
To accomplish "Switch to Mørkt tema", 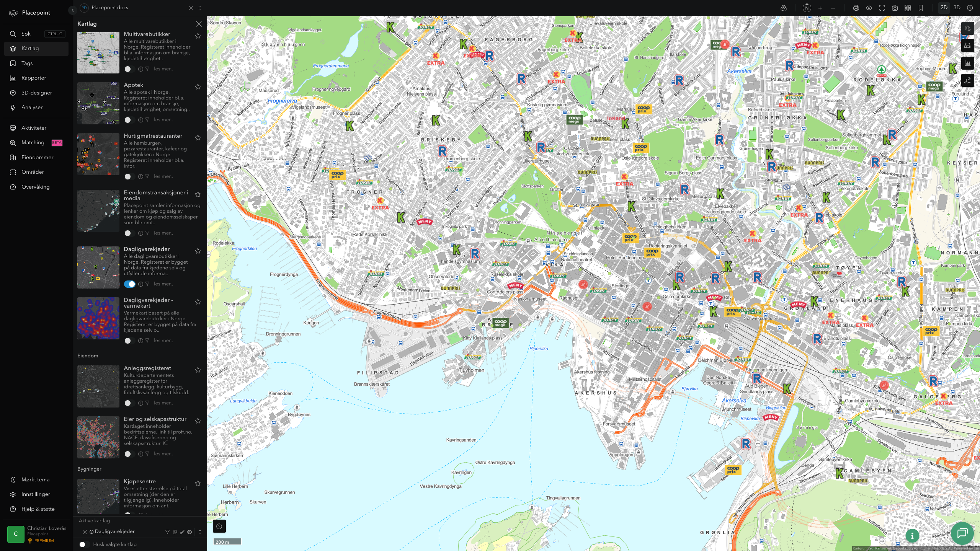I will 36,480.
